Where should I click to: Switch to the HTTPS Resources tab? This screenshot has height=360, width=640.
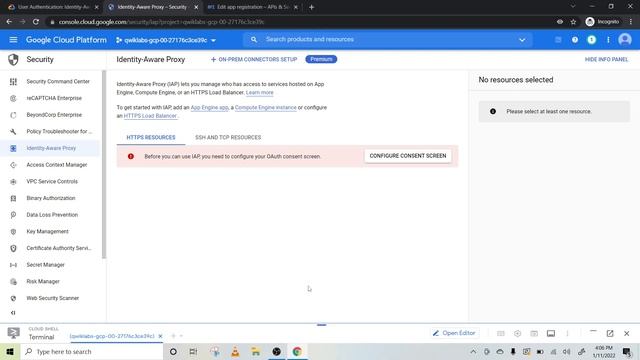point(151,138)
